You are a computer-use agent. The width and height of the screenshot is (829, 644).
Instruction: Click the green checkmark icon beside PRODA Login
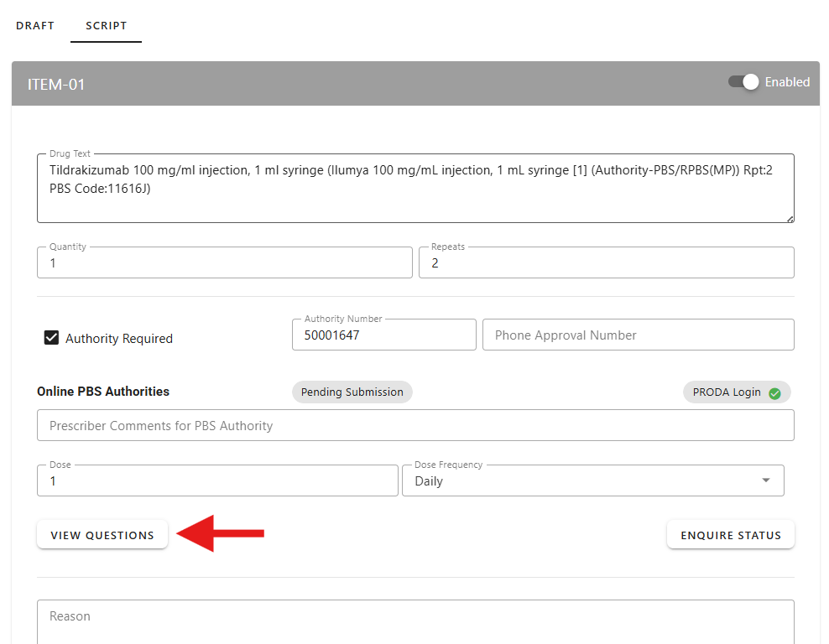774,393
